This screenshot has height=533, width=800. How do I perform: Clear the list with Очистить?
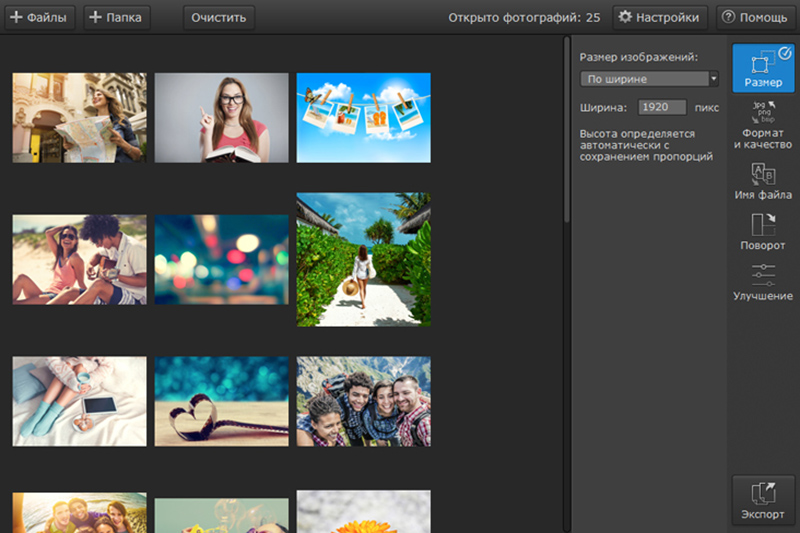coord(218,17)
